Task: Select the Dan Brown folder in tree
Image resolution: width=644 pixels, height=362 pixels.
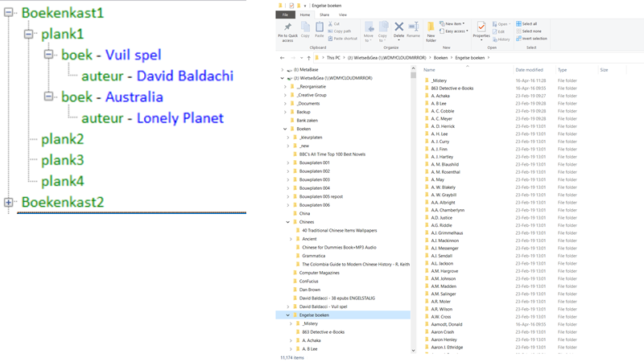Action: [309, 290]
